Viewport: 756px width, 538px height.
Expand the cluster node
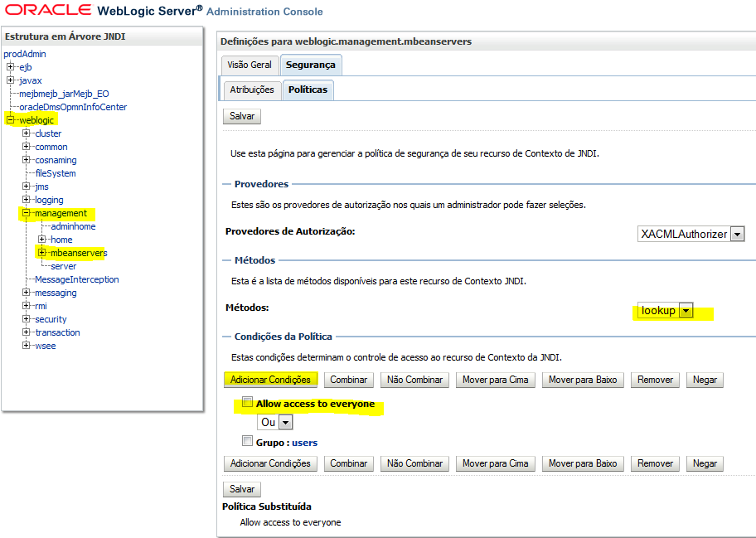[x=26, y=133]
